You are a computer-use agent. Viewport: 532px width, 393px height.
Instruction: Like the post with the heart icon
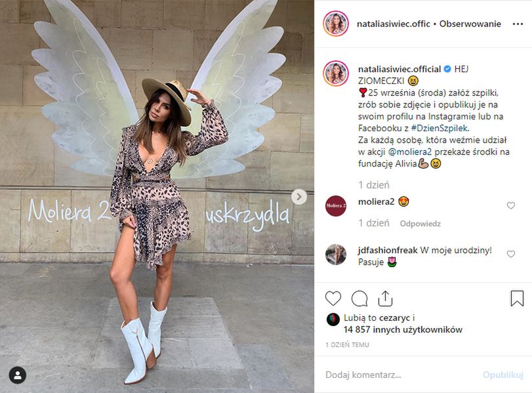(333, 299)
